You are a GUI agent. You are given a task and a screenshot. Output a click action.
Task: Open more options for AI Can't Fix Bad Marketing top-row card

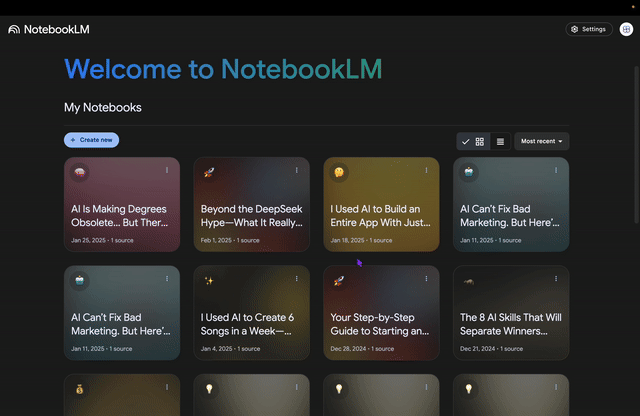556,170
